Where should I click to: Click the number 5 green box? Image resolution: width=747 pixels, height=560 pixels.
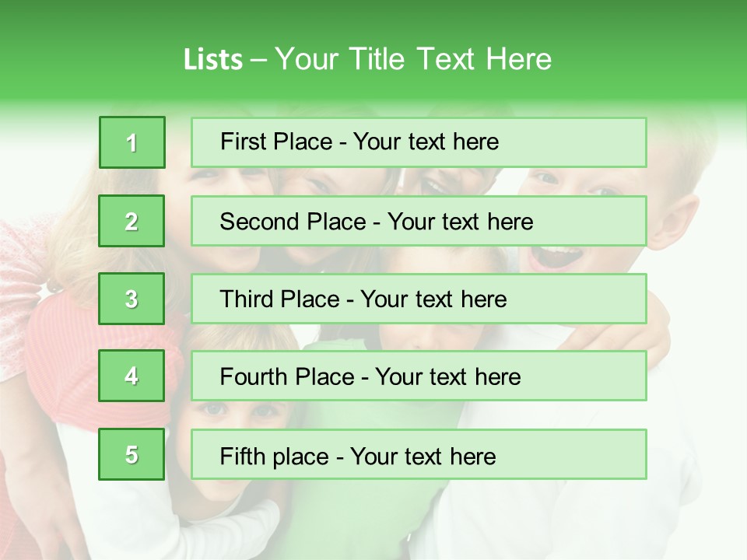tap(132, 454)
